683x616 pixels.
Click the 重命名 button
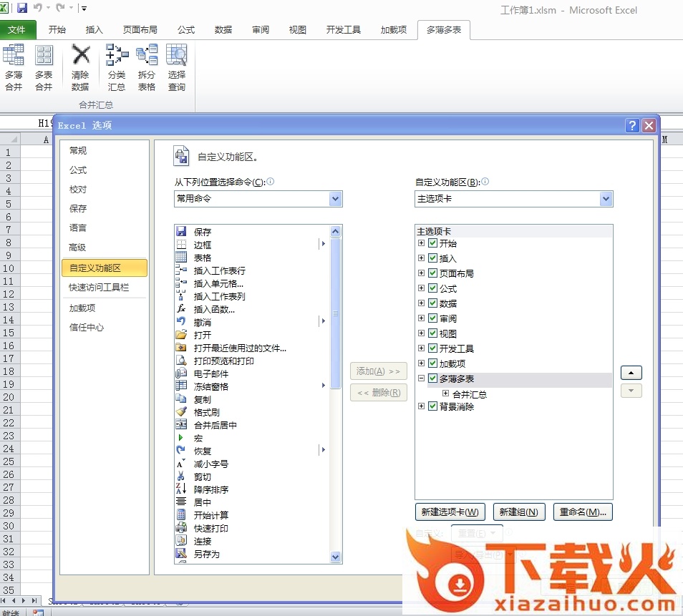pyautogui.click(x=583, y=512)
